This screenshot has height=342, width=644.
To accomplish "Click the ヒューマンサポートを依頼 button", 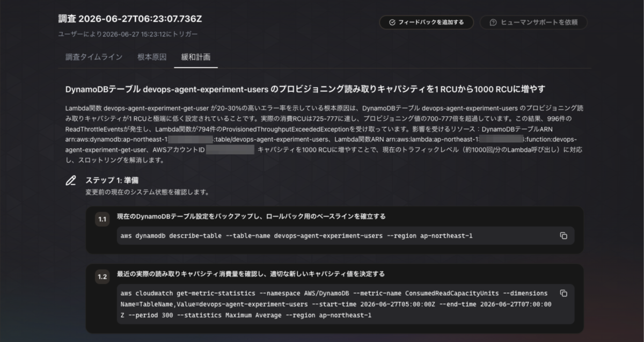I will 533,23.
